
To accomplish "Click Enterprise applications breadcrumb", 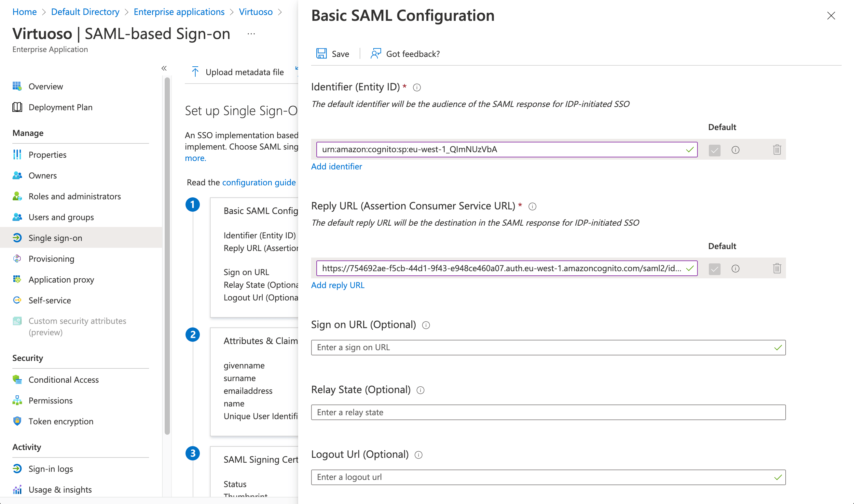I will [179, 12].
